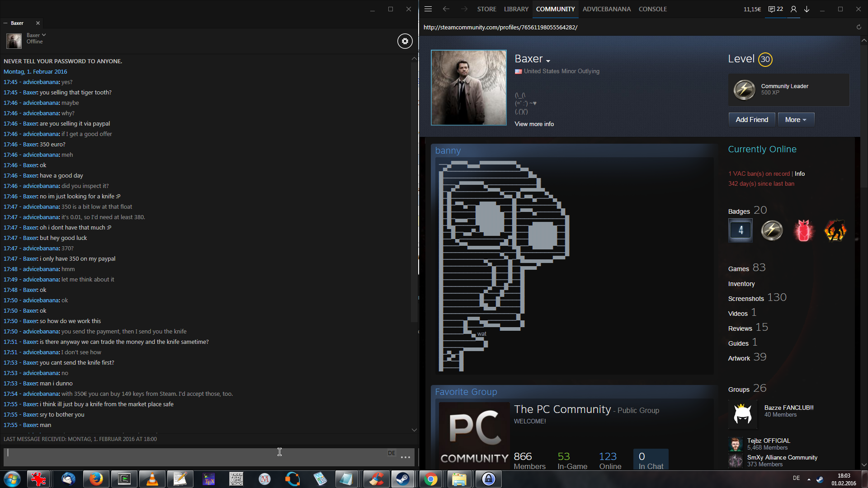Click Community Leader badge icon
Viewport: 868px width, 488px height.
point(744,89)
